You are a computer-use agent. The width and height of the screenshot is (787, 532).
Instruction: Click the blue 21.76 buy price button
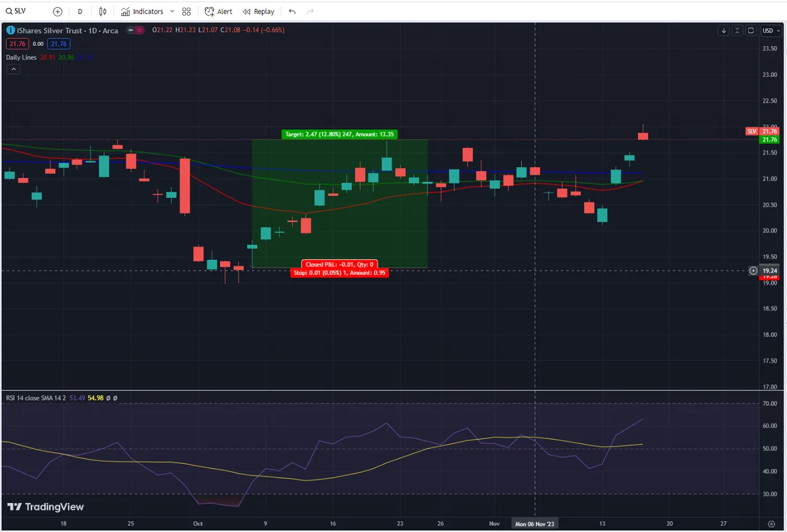click(x=59, y=44)
